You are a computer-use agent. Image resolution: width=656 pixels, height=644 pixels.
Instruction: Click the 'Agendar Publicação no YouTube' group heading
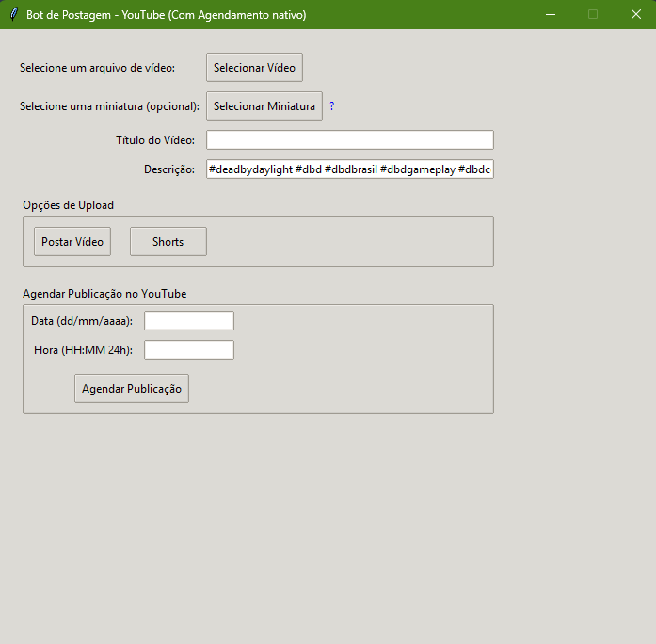(x=104, y=294)
